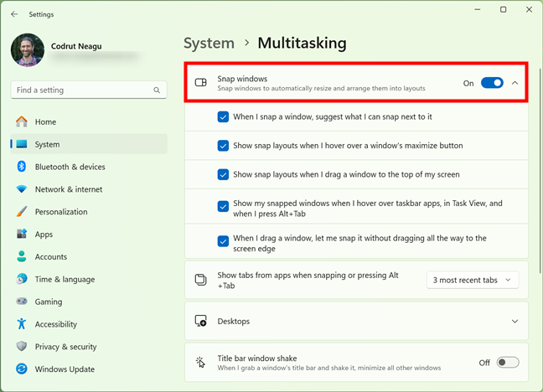Screen dimensions: 543x392
Task: Open Accounts settings
Action: point(89,256)
